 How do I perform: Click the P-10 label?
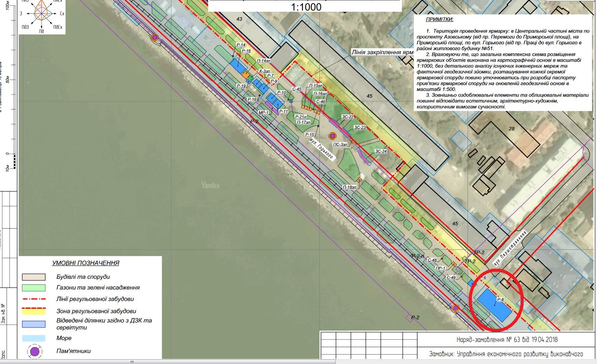pos(282,93)
